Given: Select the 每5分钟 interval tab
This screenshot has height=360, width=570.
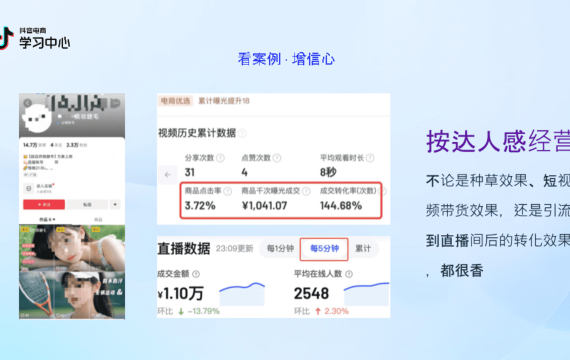Looking at the screenshot, I should tap(324, 249).
